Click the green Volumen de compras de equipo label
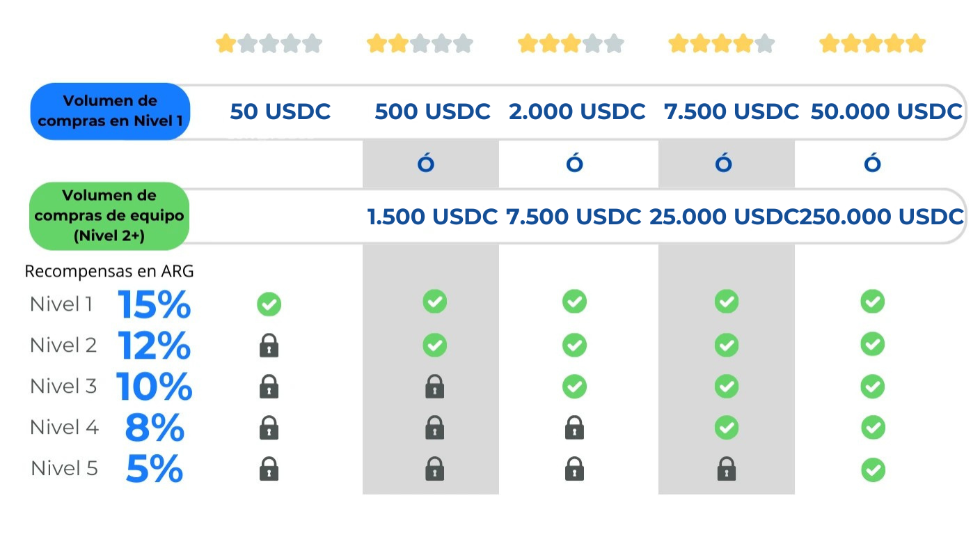The width and height of the screenshot is (980, 535). [x=110, y=216]
